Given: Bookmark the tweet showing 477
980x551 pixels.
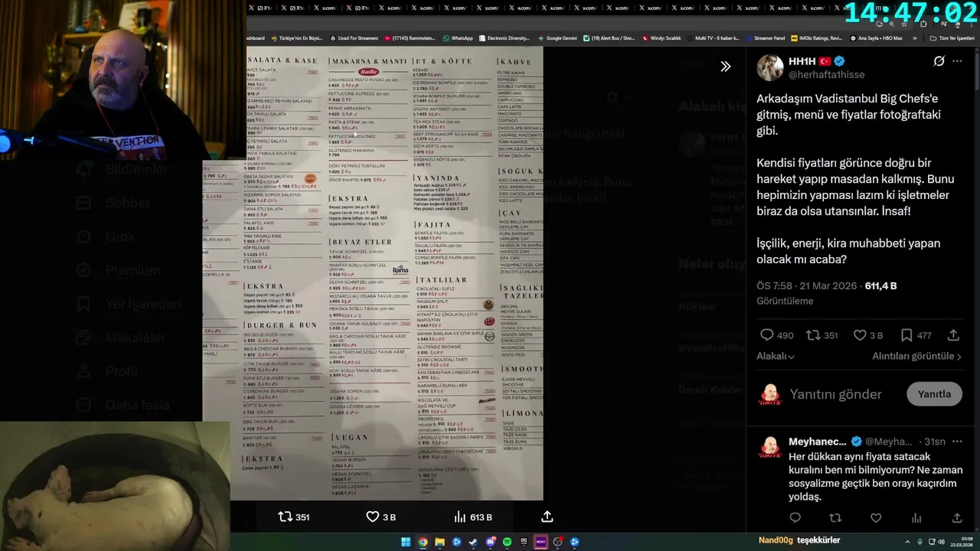Looking at the screenshot, I should (x=906, y=335).
